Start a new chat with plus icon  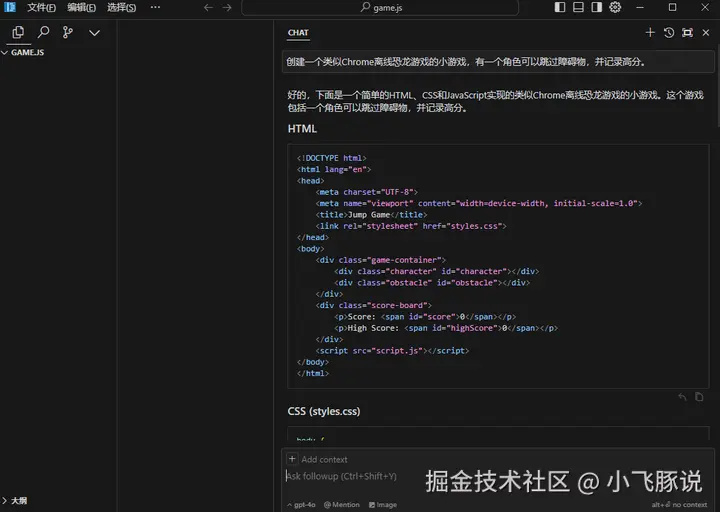[650, 33]
